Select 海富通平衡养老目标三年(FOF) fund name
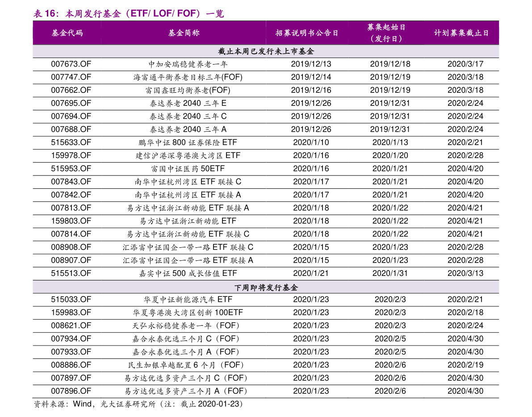532x417 pixels. (x=188, y=77)
